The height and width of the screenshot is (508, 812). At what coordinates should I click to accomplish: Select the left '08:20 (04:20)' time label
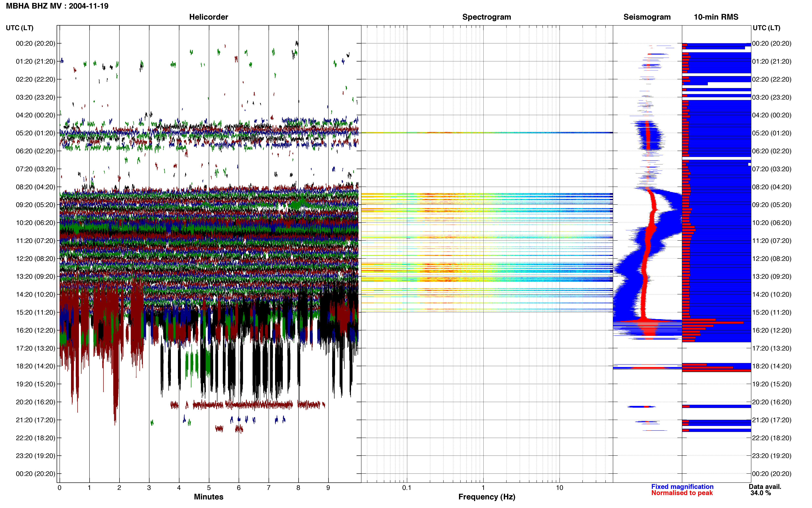(35, 187)
